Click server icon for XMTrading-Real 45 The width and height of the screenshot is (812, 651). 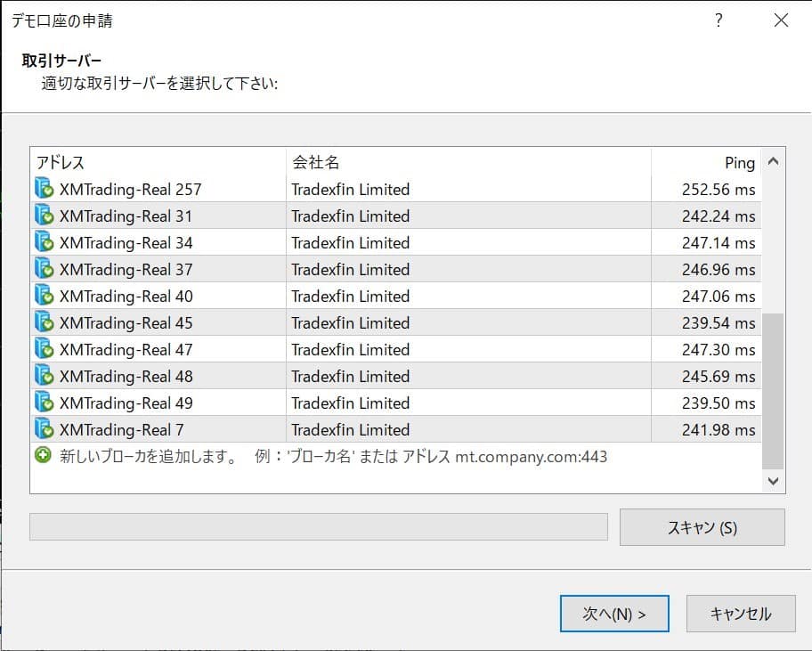(44, 322)
